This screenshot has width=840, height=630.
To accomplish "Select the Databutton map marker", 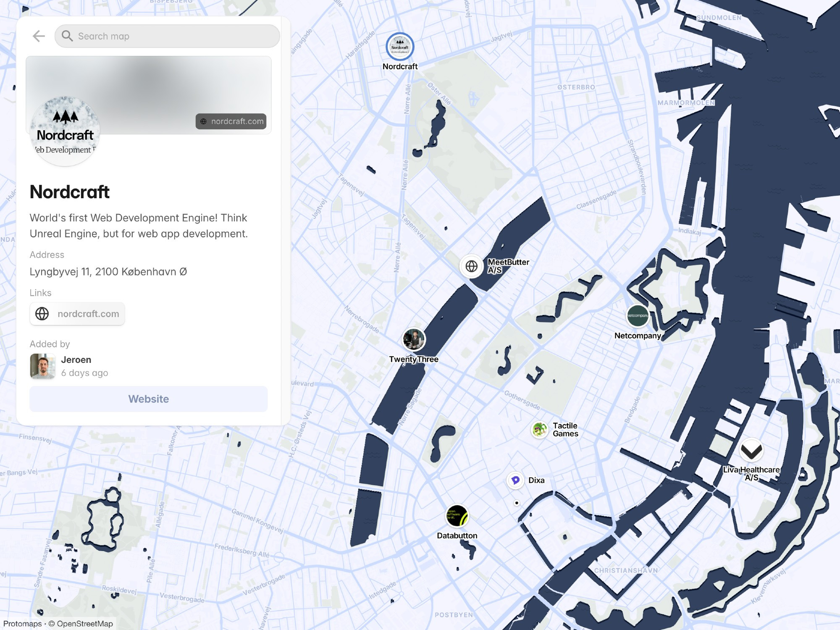I will 457,516.
